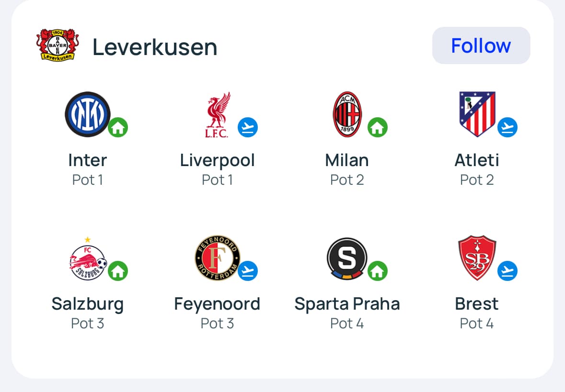Choose the Atleti club crest
Image resolution: width=565 pixels, height=392 pixels.
(477, 114)
